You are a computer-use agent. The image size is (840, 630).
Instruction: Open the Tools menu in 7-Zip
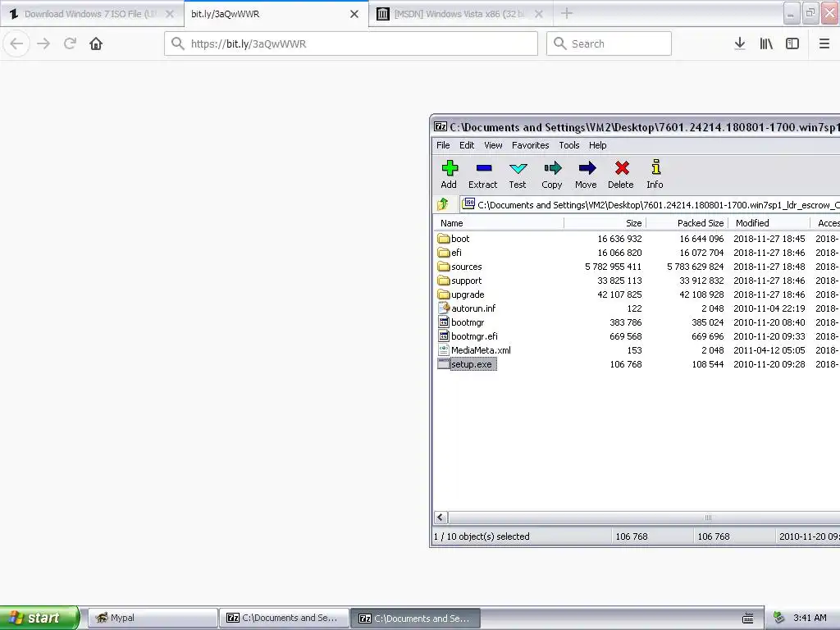coord(569,145)
